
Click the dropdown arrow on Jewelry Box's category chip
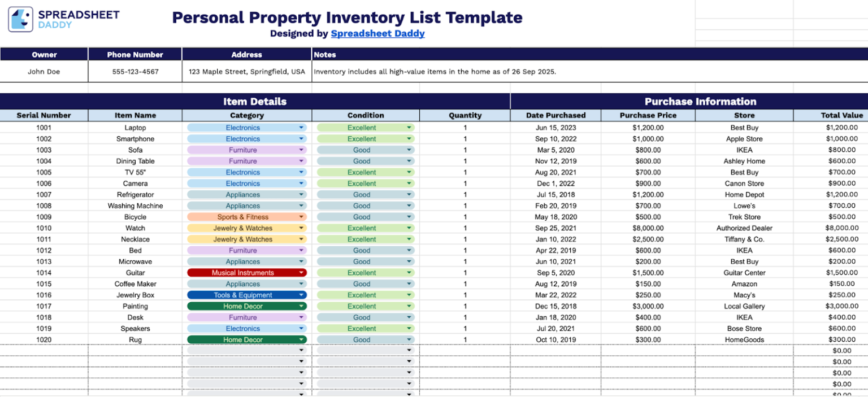pos(301,295)
